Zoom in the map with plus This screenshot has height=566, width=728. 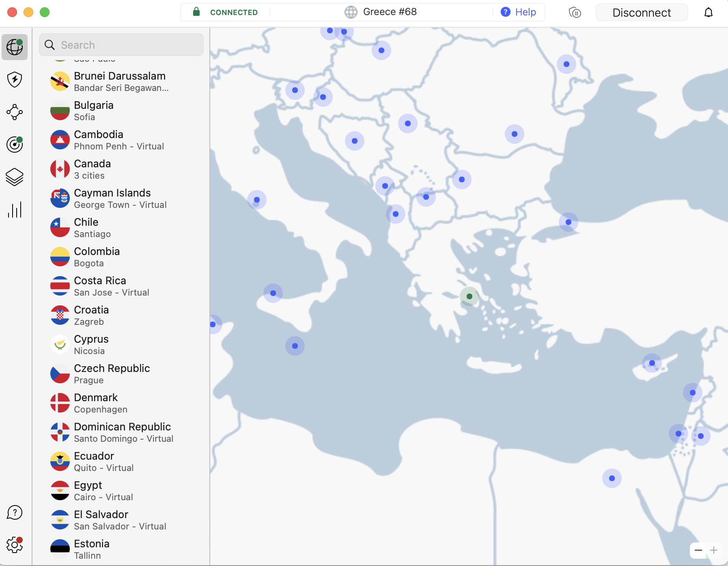[714, 551]
